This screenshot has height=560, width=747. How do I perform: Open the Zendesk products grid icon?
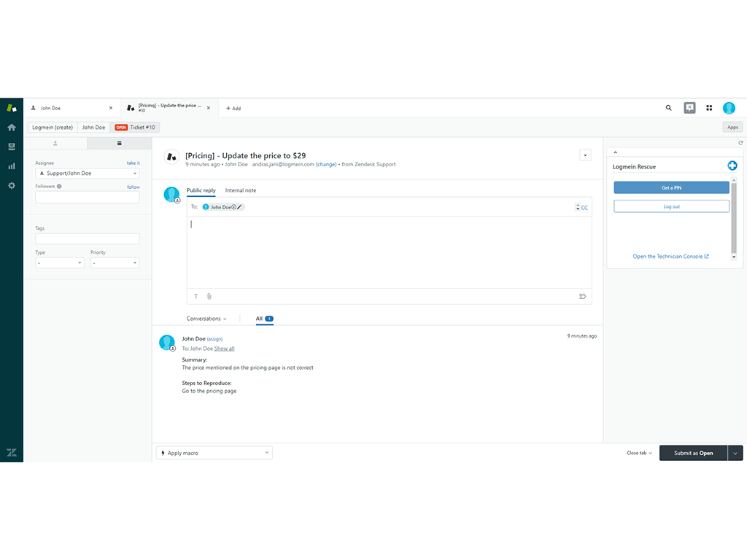click(709, 107)
